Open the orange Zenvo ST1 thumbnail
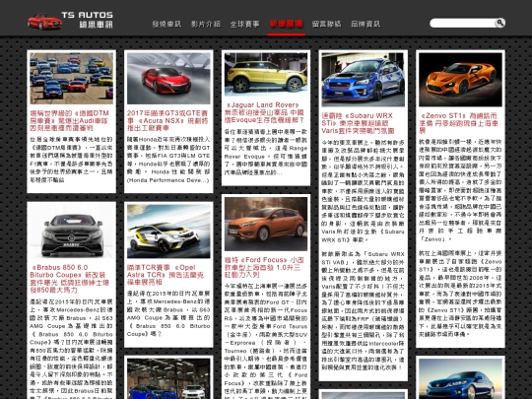532x399 pixels. pos(460,80)
